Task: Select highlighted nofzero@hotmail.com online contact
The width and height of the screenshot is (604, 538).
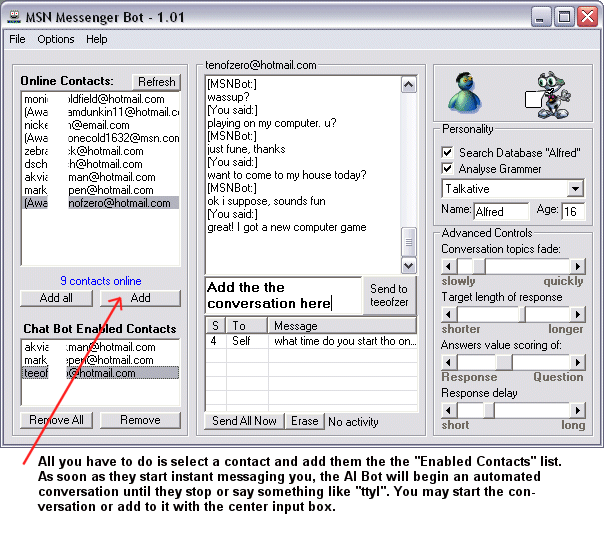Action: [x=101, y=203]
